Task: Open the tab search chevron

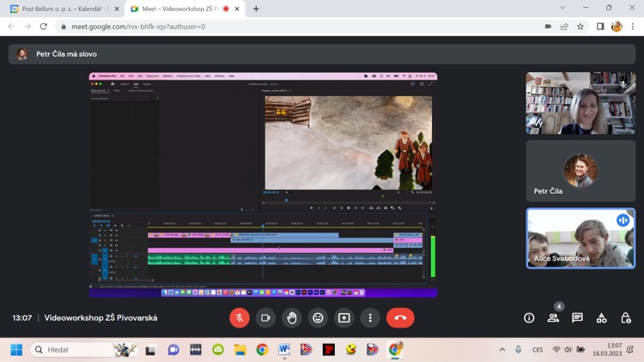Action: pos(562,8)
